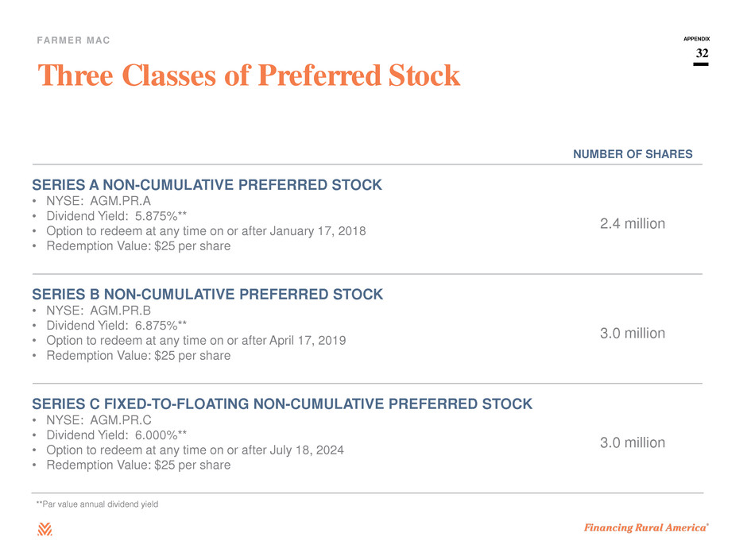Select the Three Classes of Preferred Stock title
The height and width of the screenshot is (560, 747).
click(250, 75)
